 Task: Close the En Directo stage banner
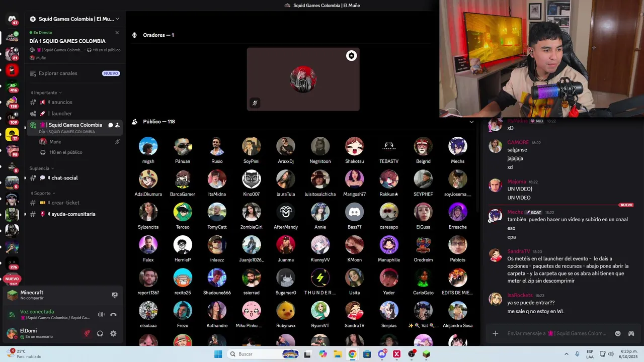tap(117, 33)
